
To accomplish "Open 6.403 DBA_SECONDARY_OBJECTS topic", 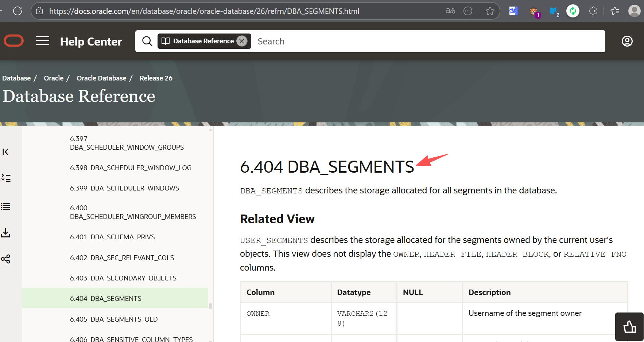I will pyautogui.click(x=123, y=278).
